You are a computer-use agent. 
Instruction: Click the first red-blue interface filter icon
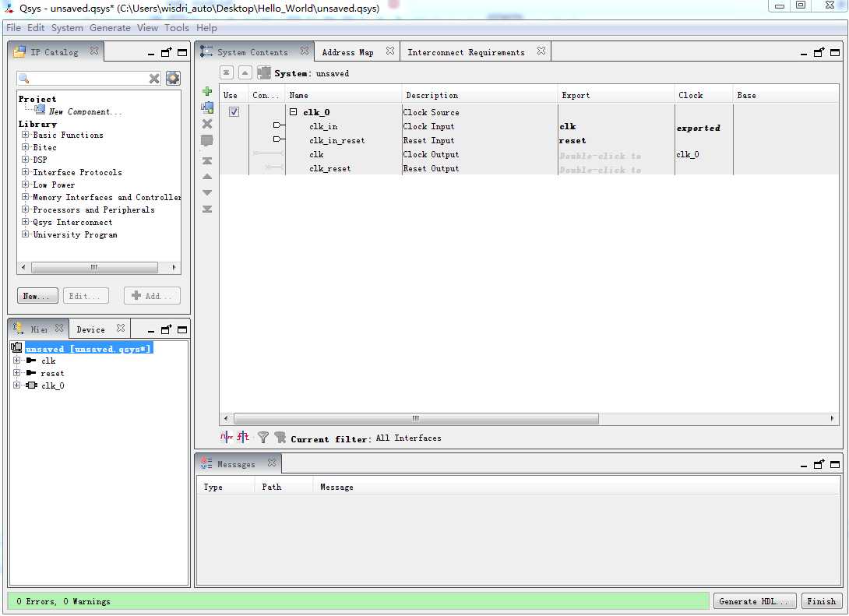pos(227,437)
